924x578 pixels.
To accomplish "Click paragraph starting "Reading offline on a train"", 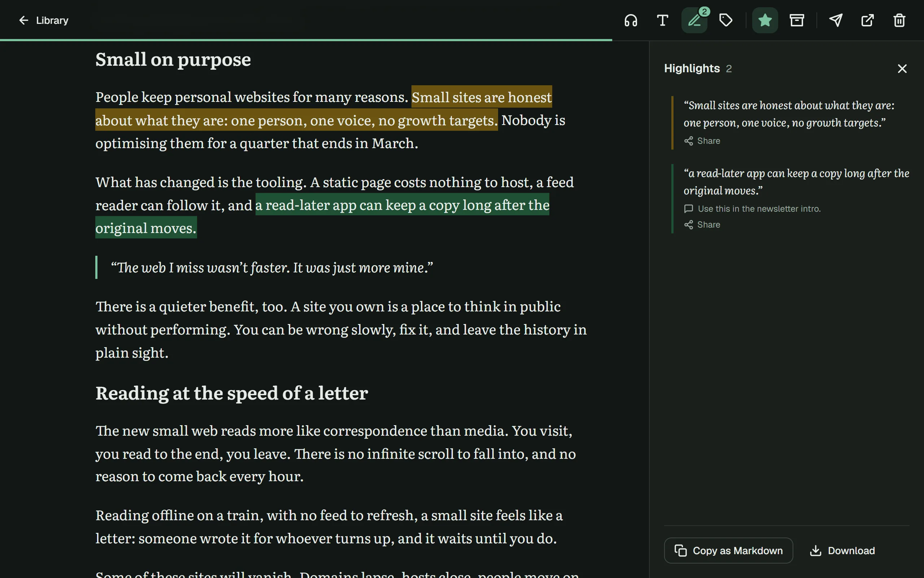I will point(329,527).
